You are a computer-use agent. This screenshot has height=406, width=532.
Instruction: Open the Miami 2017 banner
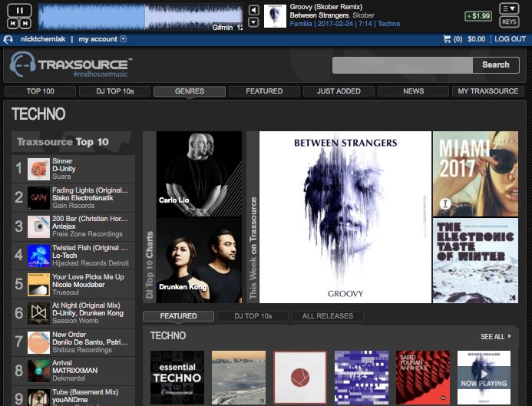[x=475, y=173]
